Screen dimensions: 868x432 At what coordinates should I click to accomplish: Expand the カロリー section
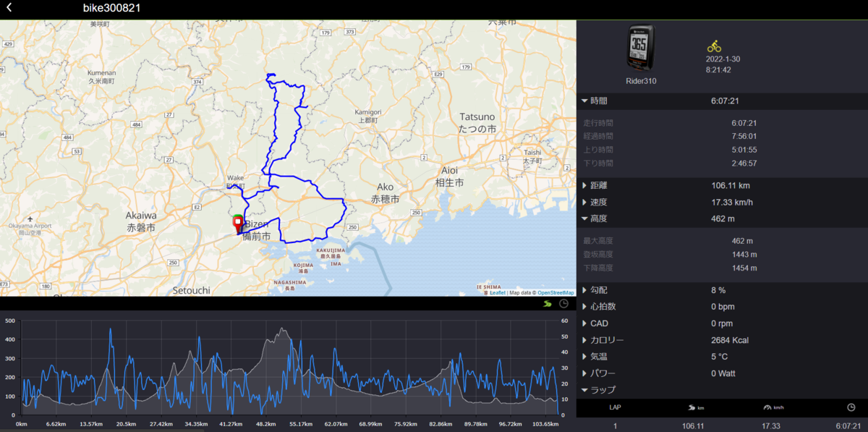coord(584,340)
